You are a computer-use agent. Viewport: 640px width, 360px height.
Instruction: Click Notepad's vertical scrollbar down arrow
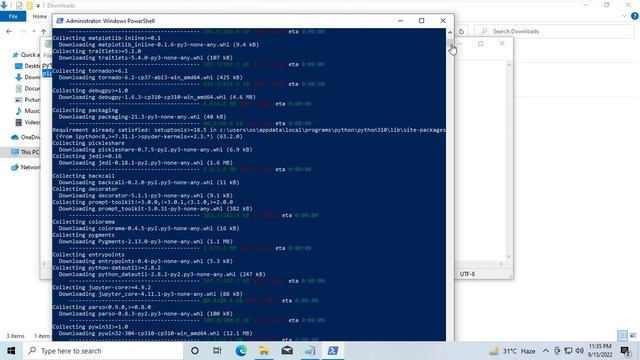(x=509, y=256)
